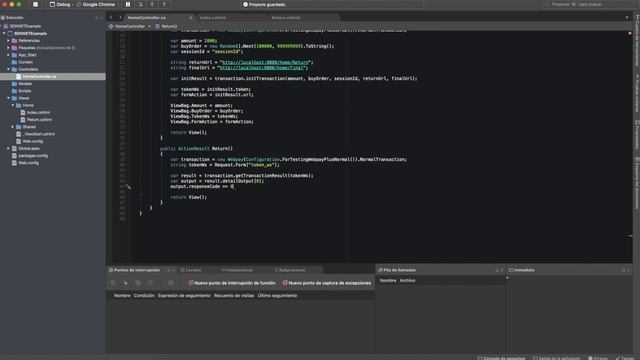Select Web.config under the Views folder

click(33, 141)
